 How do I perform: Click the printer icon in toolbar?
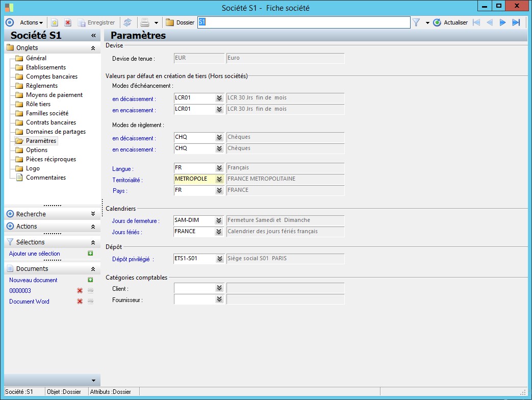(145, 22)
